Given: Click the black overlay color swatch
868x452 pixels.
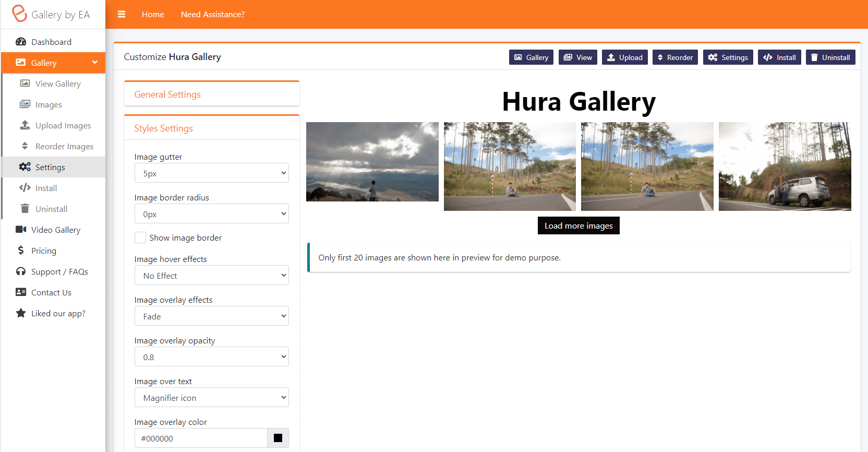Looking at the screenshot, I should pyautogui.click(x=278, y=438).
